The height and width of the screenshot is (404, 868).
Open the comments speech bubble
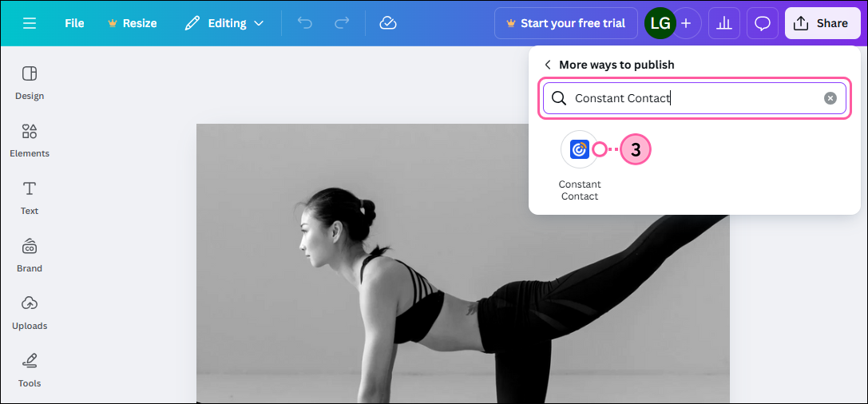(763, 23)
